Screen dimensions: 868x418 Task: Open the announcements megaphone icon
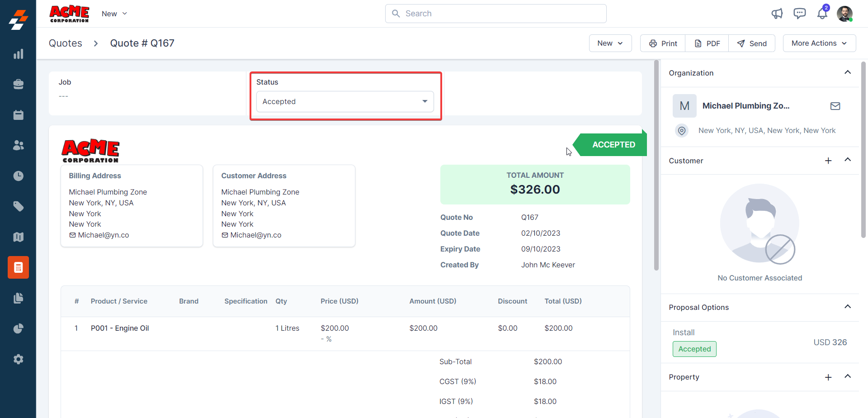click(777, 14)
